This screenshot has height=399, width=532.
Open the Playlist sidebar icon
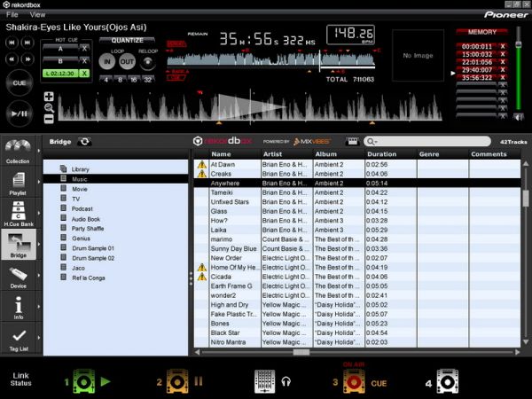(18, 184)
